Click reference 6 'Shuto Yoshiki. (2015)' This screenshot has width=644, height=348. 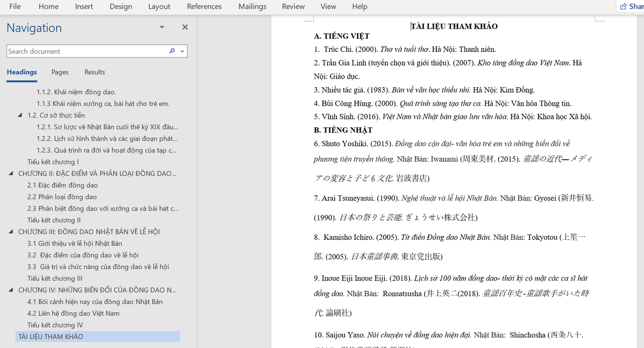[x=453, y=161]
